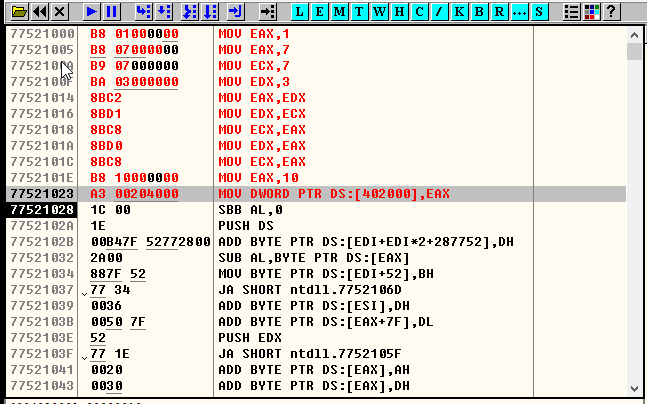Image resolution: width=647 pixels, height=404 pixels.
Task: Select ADD BYTE PTR DS:[ESI],DH instruction
Action: [314, 306]
